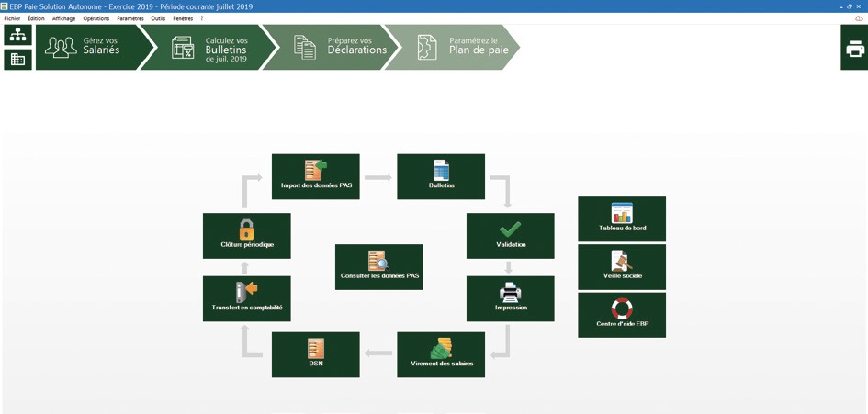Open the Opérations menu
The width and height of the screenshot is (868, 414).
[96, 18]
